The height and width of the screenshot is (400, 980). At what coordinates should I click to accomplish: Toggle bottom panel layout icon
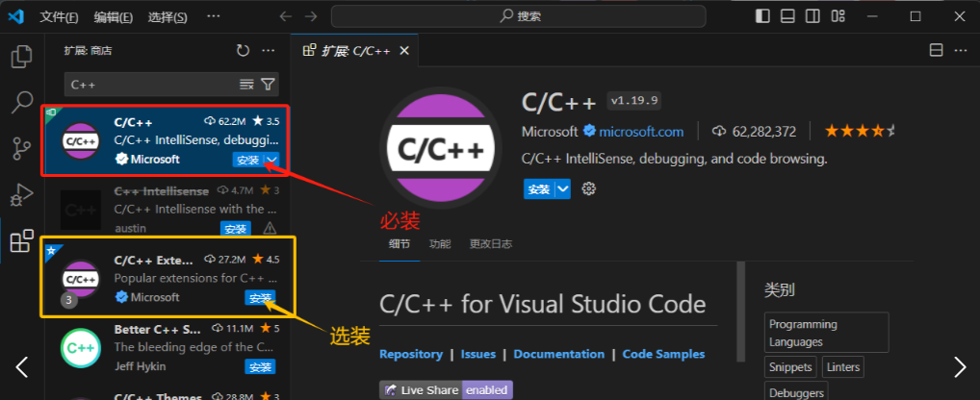[x=787, y=16]
